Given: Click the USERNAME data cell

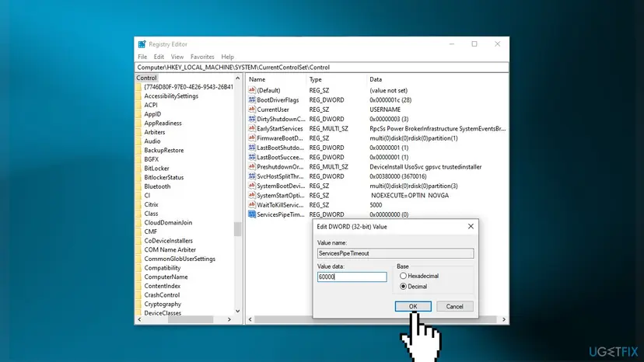Looking at the screenshot, I should point(385,110).
